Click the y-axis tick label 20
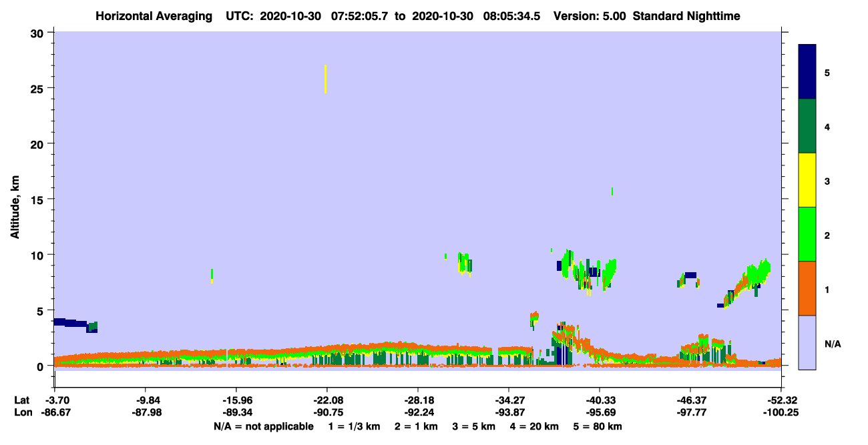868x445 pixels. pyautogui.click(x=39, y=144)
